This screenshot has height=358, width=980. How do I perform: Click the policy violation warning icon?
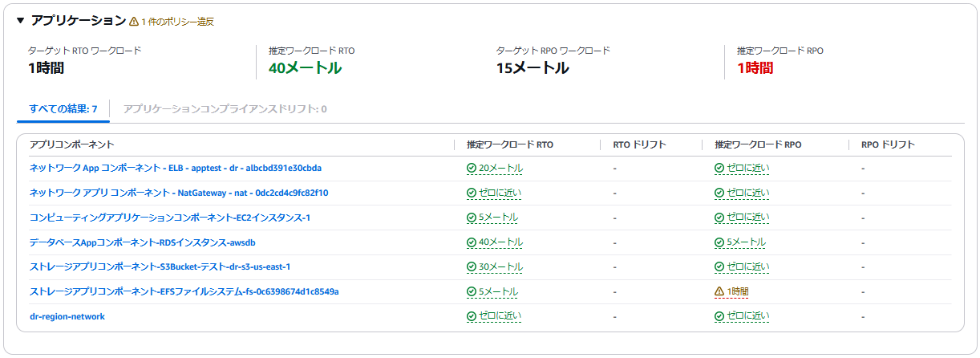(x=134, y=22)
